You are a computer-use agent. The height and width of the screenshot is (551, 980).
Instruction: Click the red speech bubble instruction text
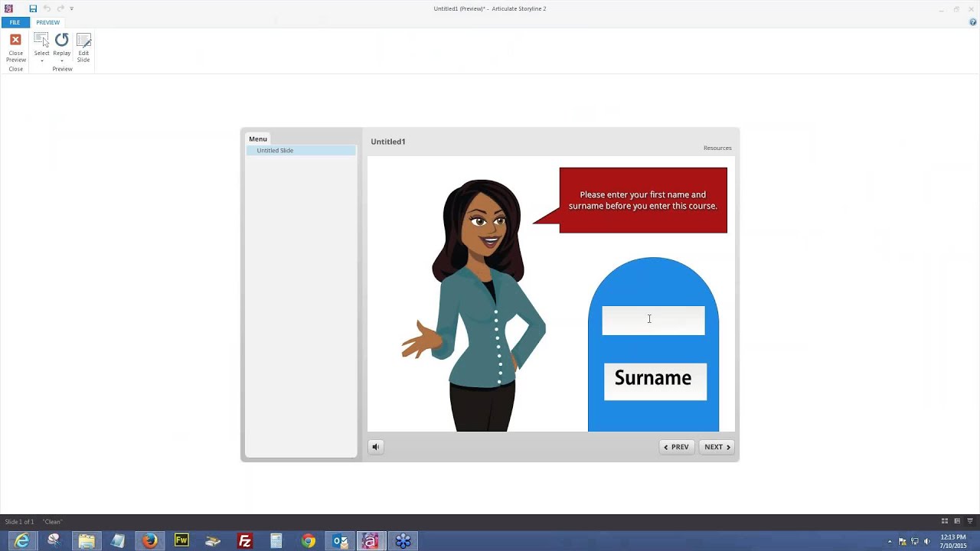coord(643,200)
